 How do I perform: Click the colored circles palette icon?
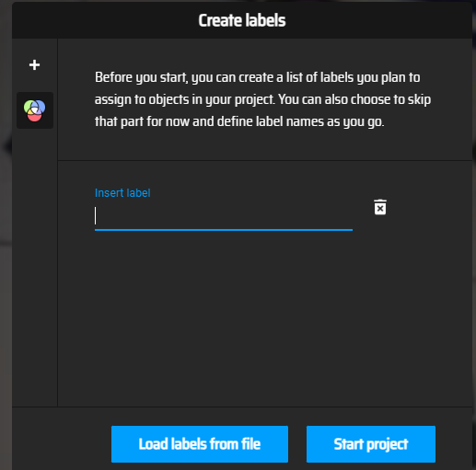pyautogui.click(x=35, y=110)
